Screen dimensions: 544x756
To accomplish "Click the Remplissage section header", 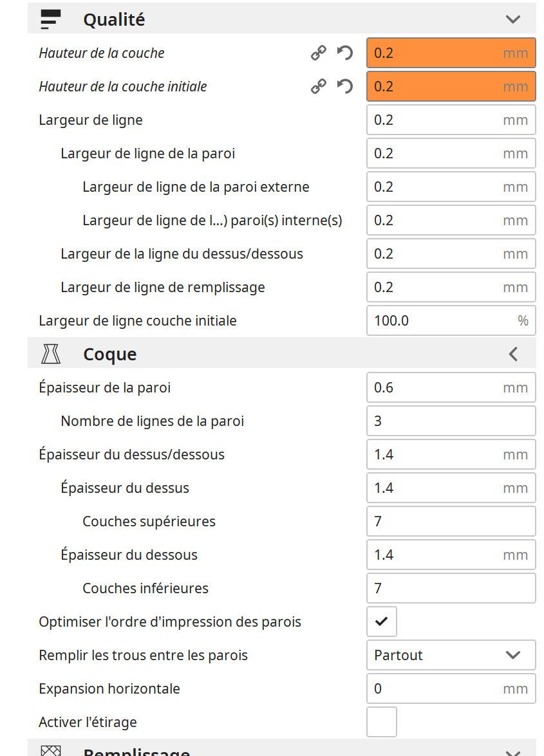I will [281, 748].
